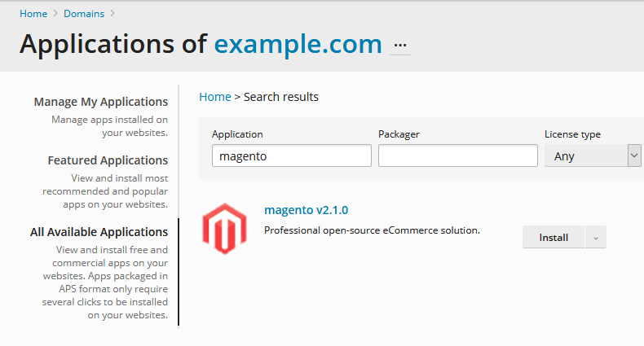Go to Home in the top breadcrumb
The height and width of the screenshot is (346, 644).
(x=33, y=14)
